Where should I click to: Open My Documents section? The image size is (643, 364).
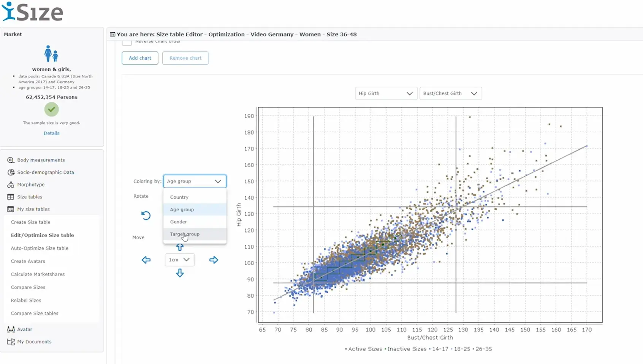34,342
